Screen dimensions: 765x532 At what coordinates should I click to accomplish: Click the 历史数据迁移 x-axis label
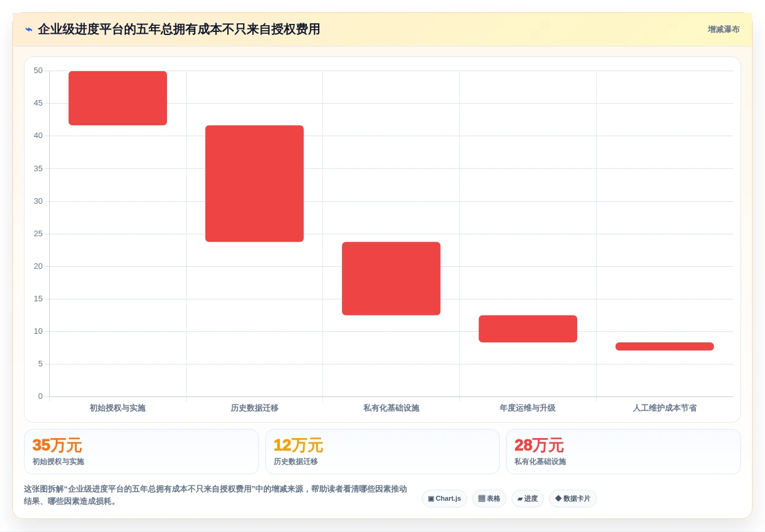pyautogui.click(x=254, y=407)
